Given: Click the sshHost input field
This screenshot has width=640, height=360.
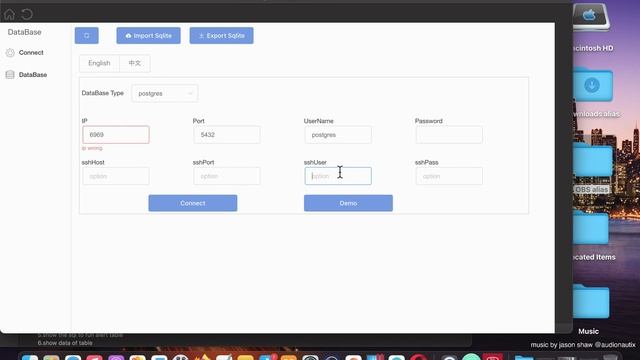Looking at the screenshot, I should pos(116,176).
